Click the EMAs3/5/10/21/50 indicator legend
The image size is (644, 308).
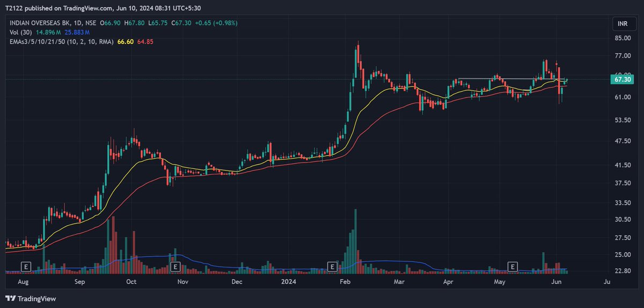tap(61, 42)
